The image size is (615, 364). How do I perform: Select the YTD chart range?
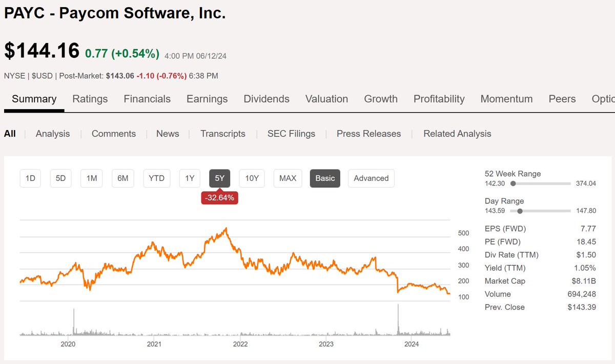tap(156, 178)
